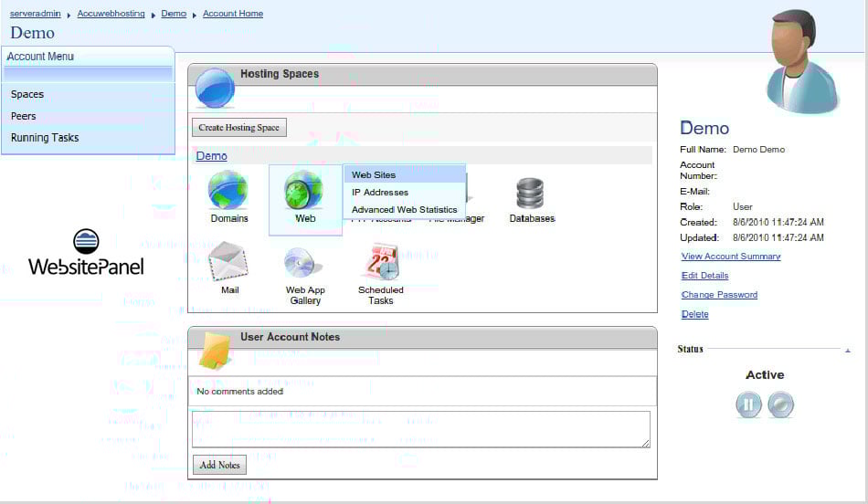The width and height of the screenshot is (868, 504).
Task: Go to serveradmin in the breadcrumb
Action: click(x=36, y=14)
